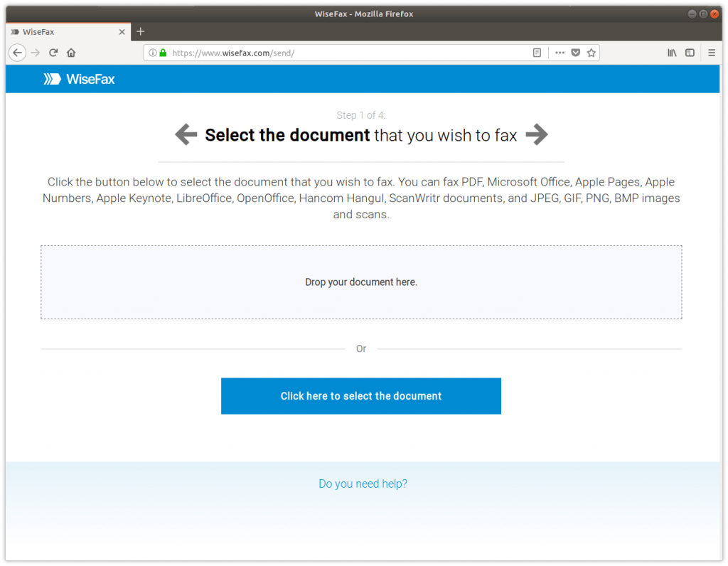This screenshot has height=566, width=728.
Task: Close the WiseFax tab
Action: (x=122, y=31)
